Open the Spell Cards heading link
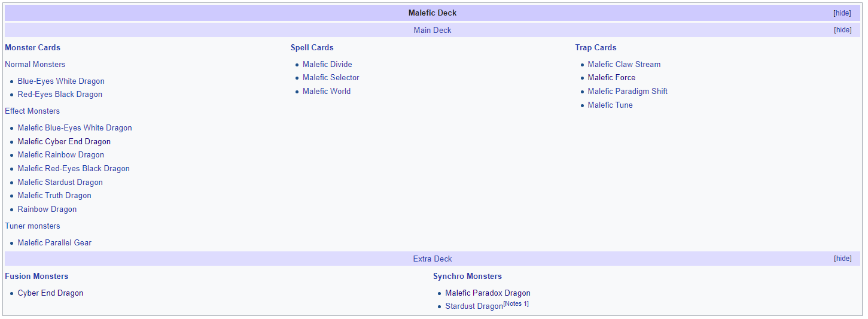 312,47
